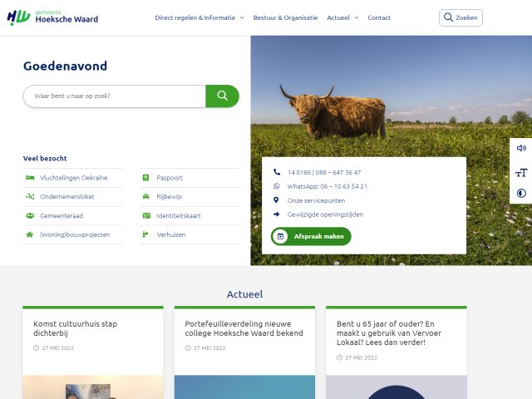Click the house icon beside (Woning)bouwprojecten

30,234
